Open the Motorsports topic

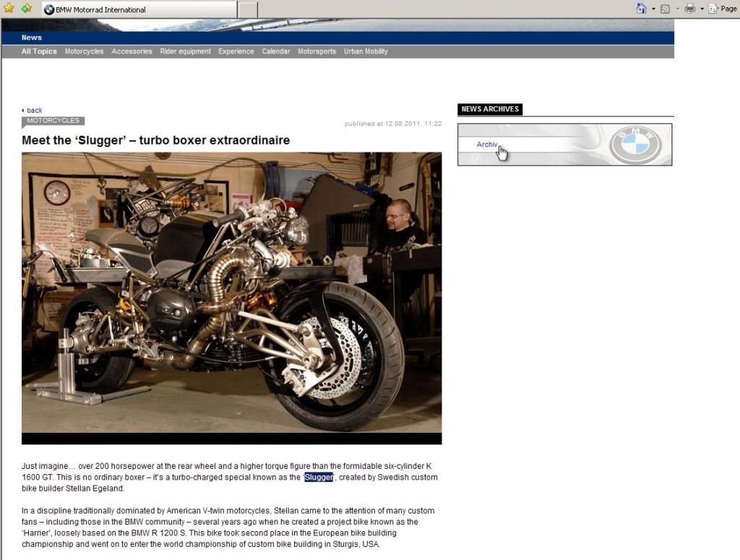[x=317, y=51]
